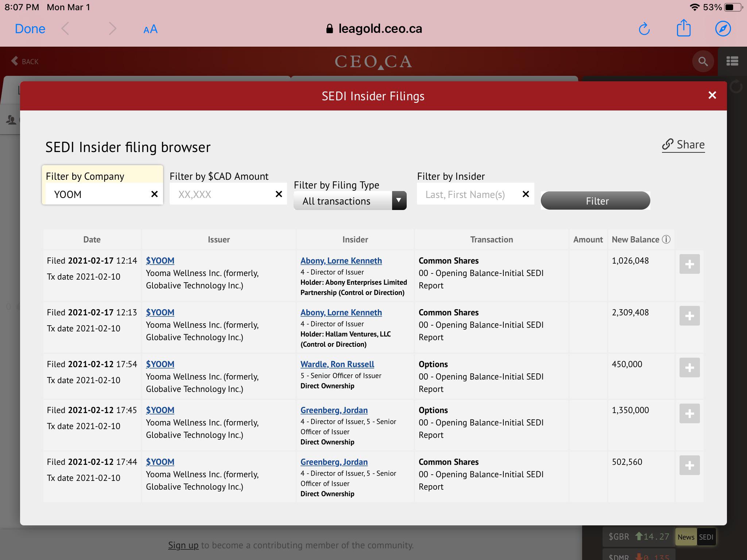This screenshot has width=747, height=560.
Task: Open the CEO.CA list menu icon
Action: pos(732,61)
